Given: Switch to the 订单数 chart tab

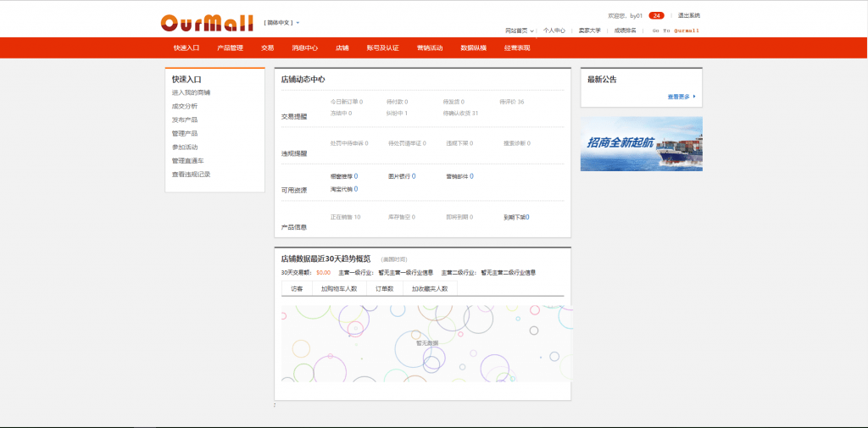Looking at the screenshot, I should point(385,289).
